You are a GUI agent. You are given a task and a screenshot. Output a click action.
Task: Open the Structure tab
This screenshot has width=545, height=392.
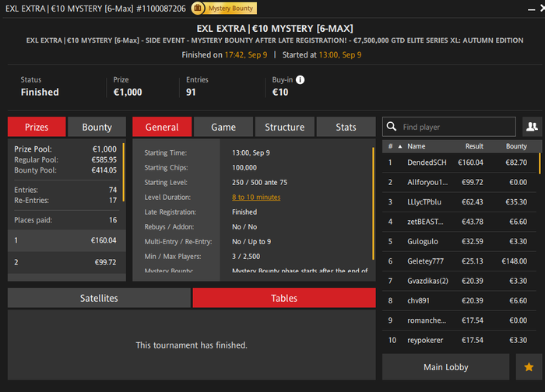click(285, 127)
